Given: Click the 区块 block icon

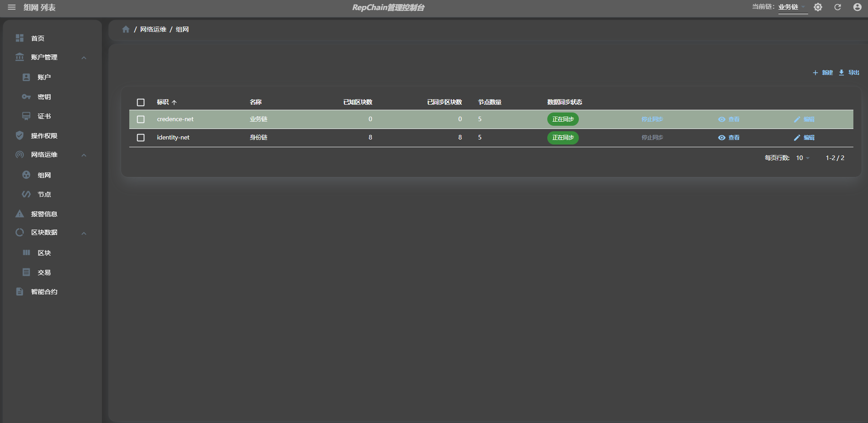Looking at the screenshot, I should (26, 252).
